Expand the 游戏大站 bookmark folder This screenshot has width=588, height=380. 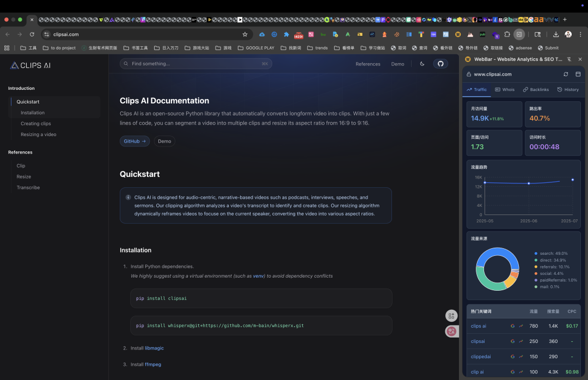point(197,48)
